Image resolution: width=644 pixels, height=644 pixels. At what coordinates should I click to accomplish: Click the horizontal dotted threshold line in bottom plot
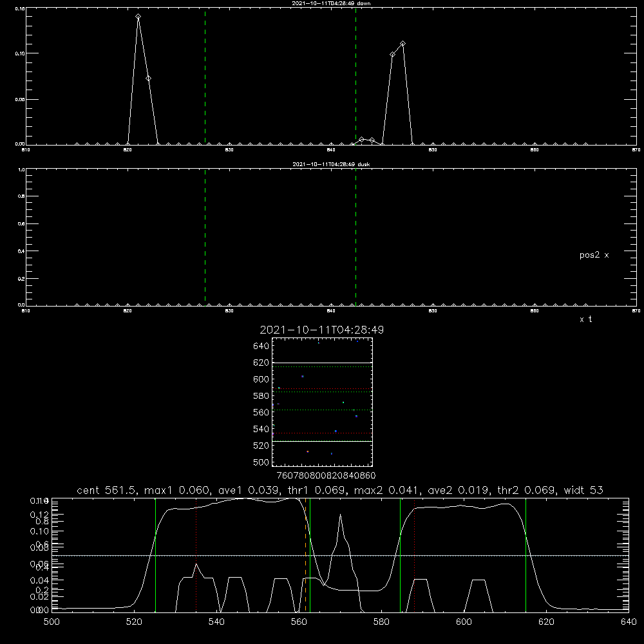pos(340,556)
